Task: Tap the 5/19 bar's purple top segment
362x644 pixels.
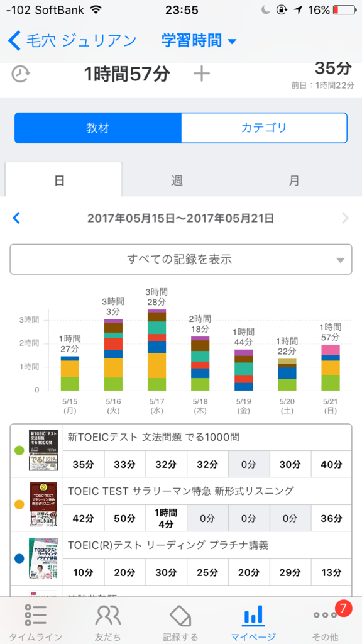Action: pyautogui.click(x=243, y=352)
